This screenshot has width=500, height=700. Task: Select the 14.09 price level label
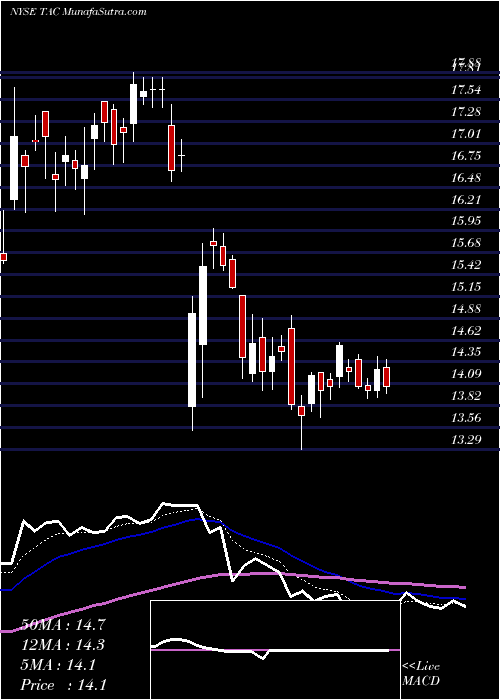point(466,375)
